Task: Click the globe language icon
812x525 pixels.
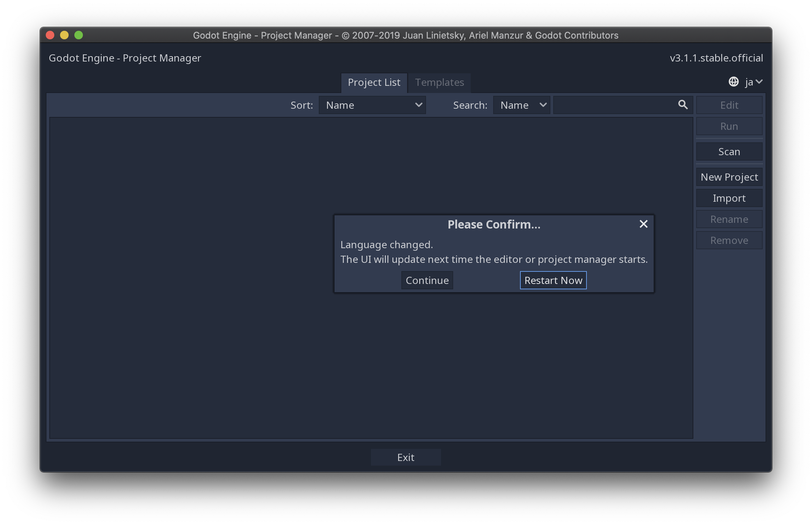Action: [x=733, y=82]
